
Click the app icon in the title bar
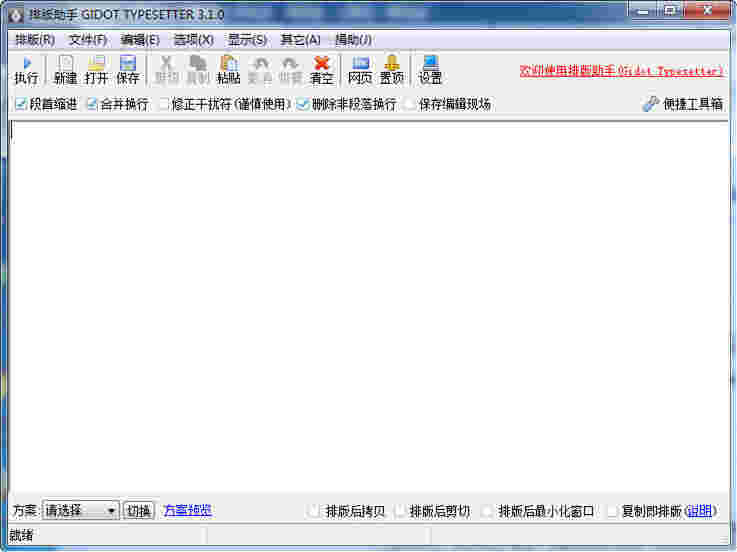point(16,15)
